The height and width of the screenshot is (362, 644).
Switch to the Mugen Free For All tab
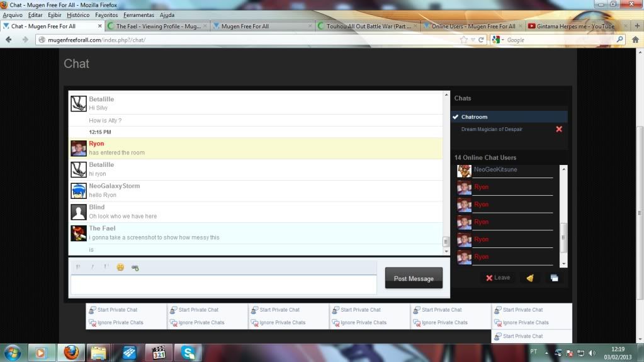262,26
